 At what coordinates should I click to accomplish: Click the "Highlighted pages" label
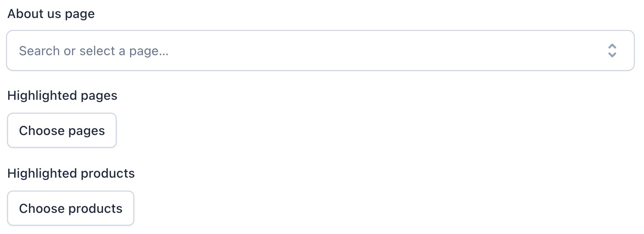pos(62,95)
